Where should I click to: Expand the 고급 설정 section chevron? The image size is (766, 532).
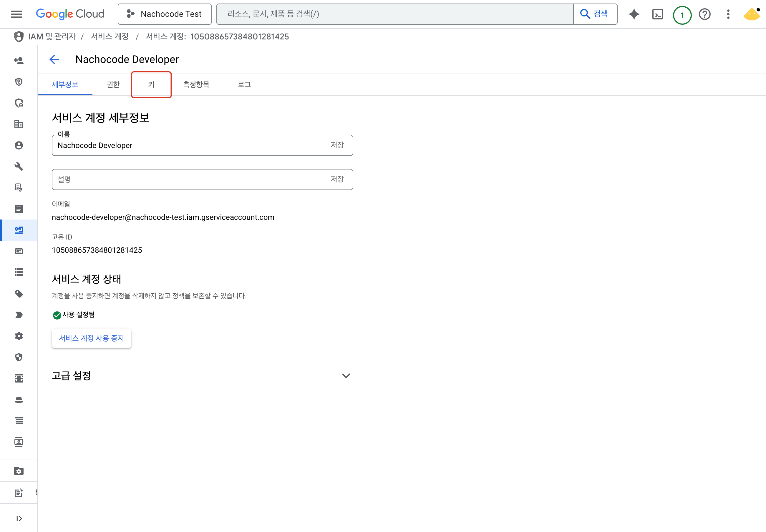346,376
